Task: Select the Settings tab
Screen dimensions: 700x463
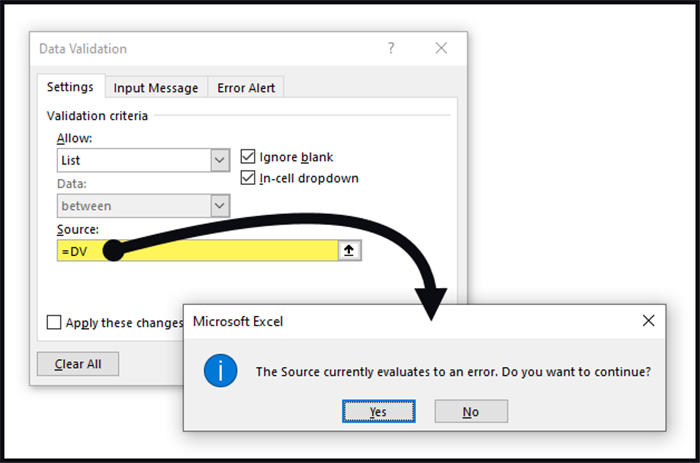Action: pyautogui.click(x=70, y=87)
